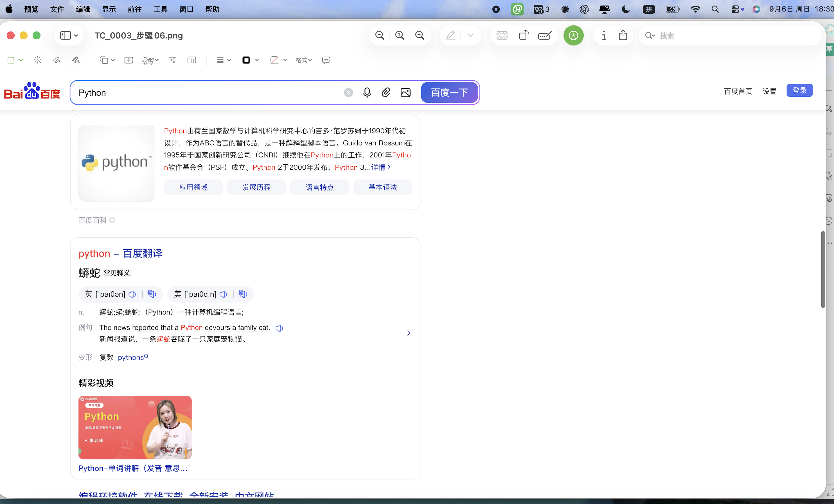Open the highlight pen options chevron

470,35
